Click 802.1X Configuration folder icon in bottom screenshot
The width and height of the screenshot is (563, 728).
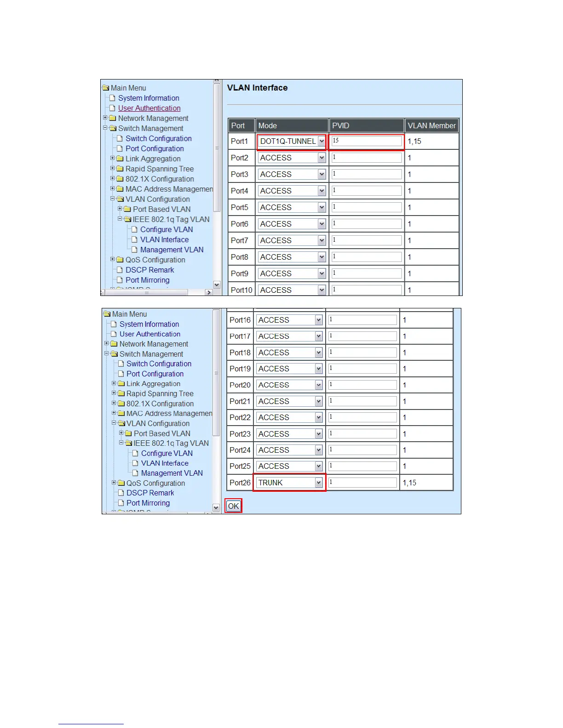pyautogui.click(x=121, y=404)
